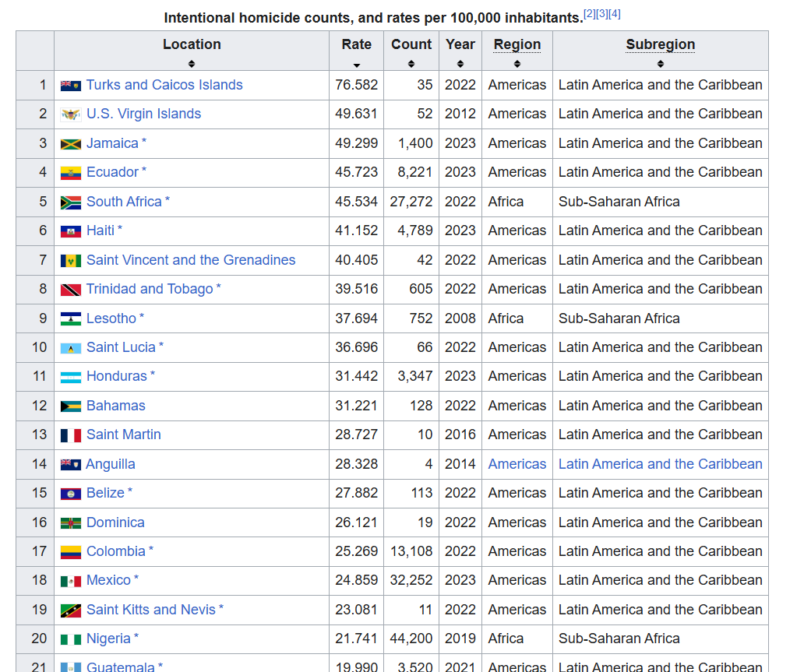Image resolution: width=804 pixels, height=672 pixels.
Task: Open the Saint Kitts and Nevis link
Action: click(x=150, y=610)
